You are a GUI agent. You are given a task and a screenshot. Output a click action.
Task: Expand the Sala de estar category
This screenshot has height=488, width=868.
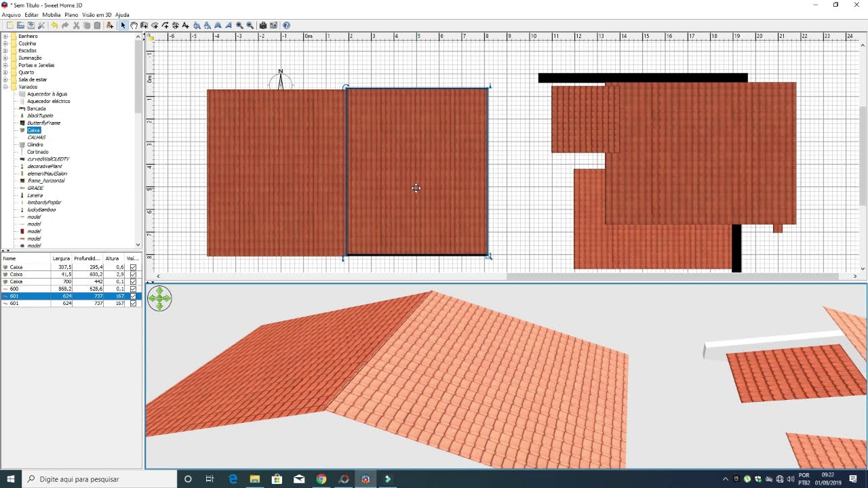pos(5,79)
